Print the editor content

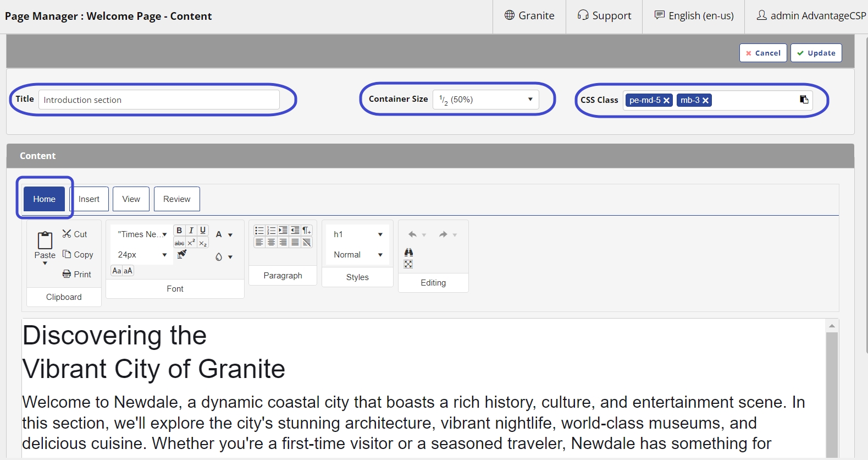tap(77, 274)
